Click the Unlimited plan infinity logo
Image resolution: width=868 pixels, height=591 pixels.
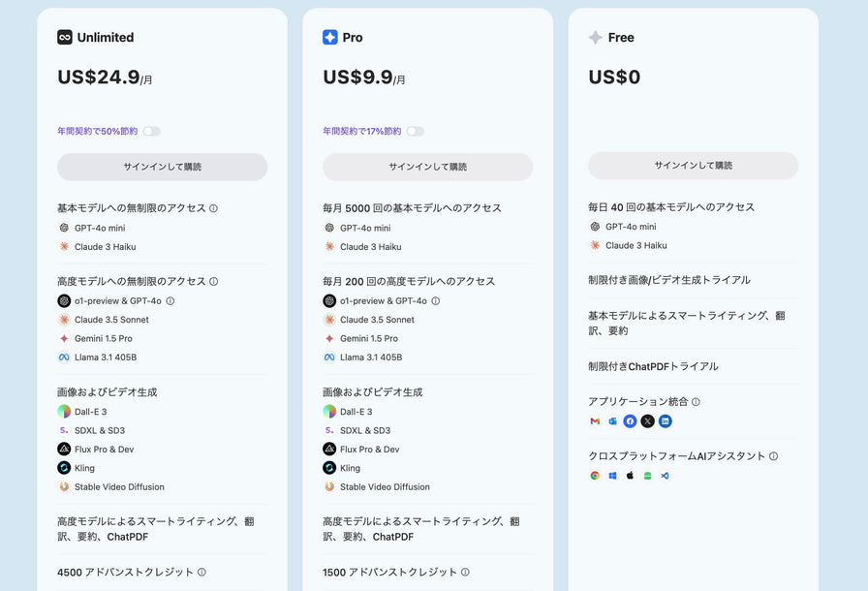(65, 38)
